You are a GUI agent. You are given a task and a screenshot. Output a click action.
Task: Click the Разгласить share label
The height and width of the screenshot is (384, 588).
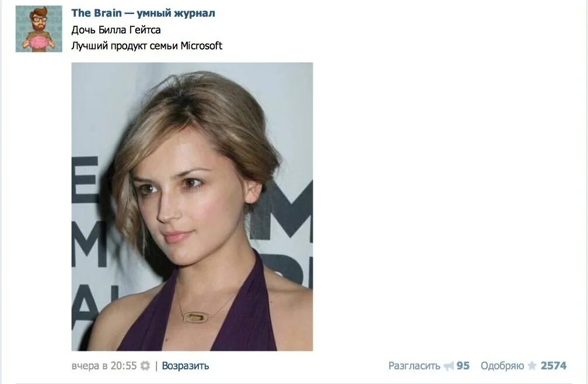click(x=414, y=366)
